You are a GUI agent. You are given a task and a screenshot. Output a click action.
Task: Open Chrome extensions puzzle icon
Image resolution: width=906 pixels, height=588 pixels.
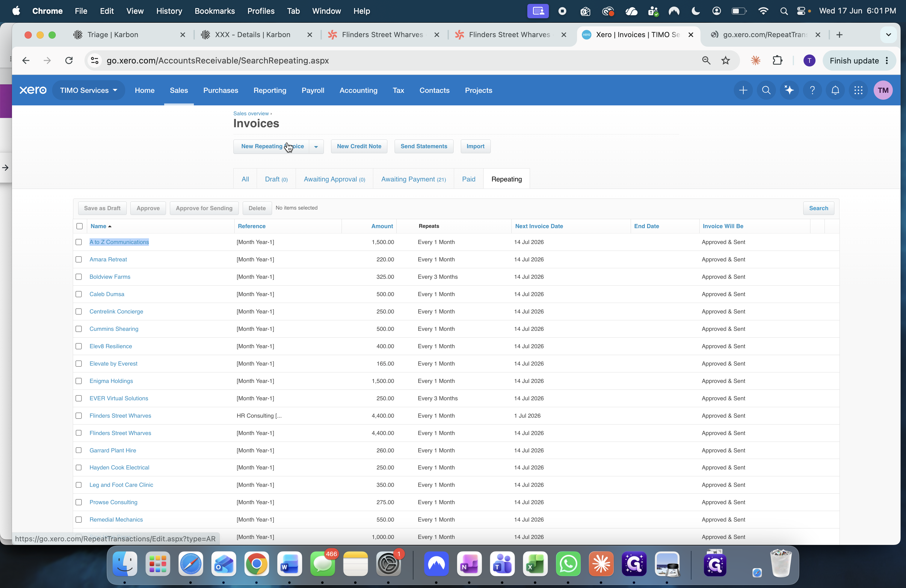(777, 60)
